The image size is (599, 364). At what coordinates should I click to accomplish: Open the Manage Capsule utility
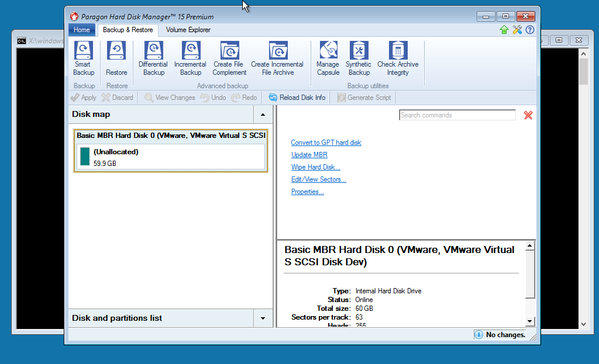[x=328, y=59]
